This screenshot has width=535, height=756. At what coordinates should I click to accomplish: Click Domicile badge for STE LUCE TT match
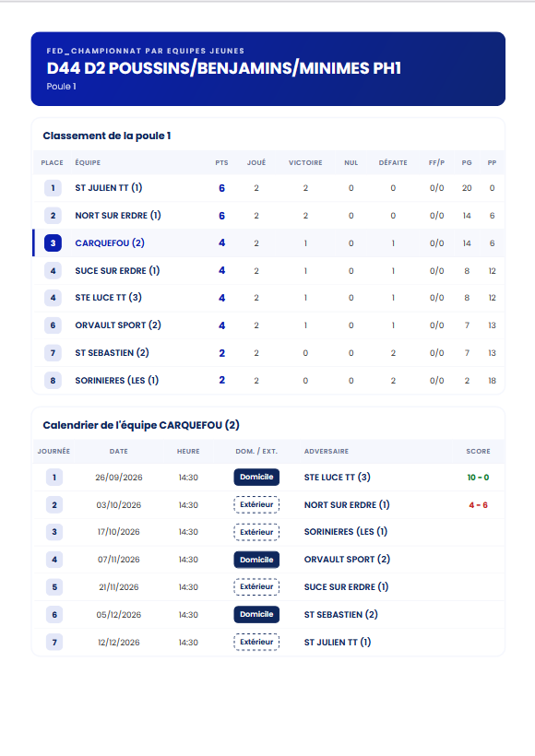click(256, 477)
